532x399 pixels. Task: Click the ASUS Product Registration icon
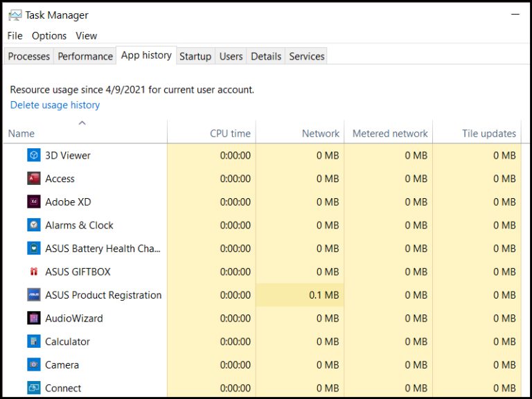33,295
